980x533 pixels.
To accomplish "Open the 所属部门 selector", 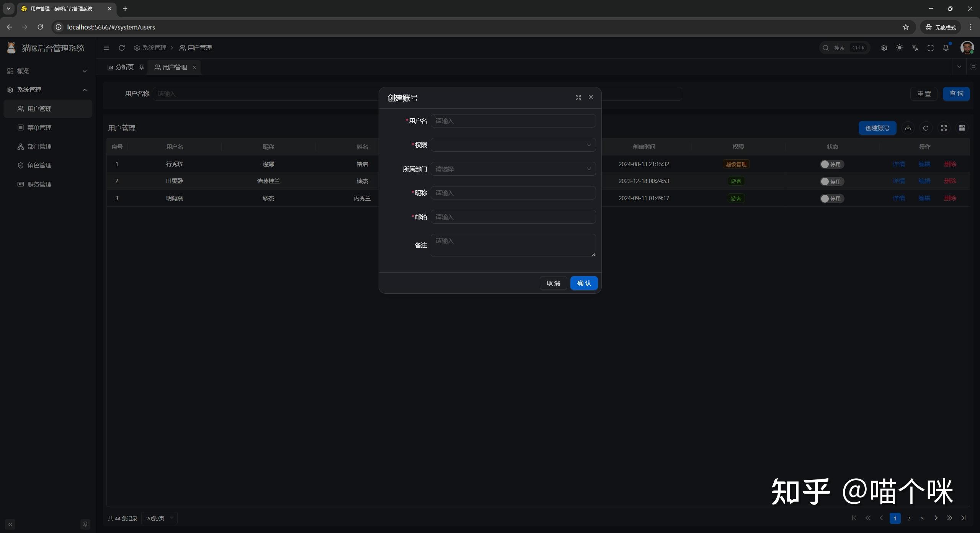I will [512, 169].
